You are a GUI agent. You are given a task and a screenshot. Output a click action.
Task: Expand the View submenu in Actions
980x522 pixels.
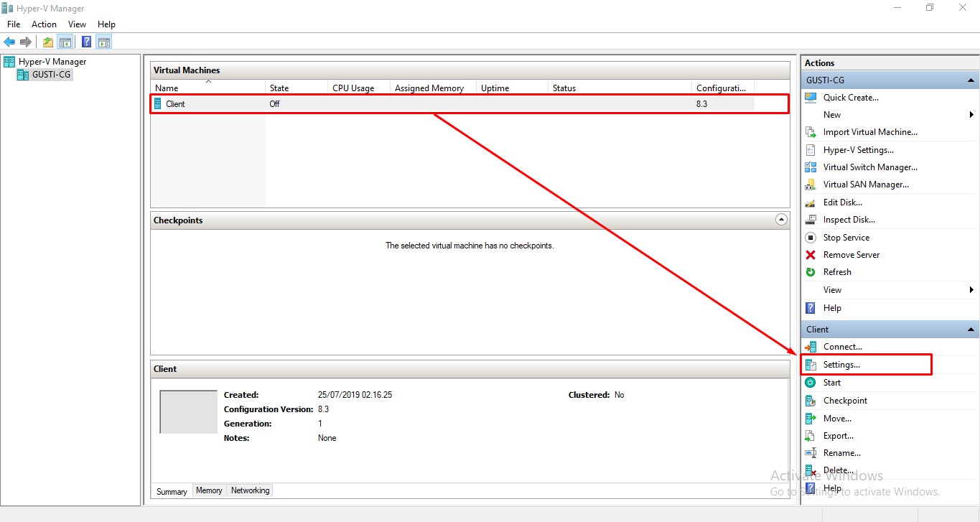point(971,290)
